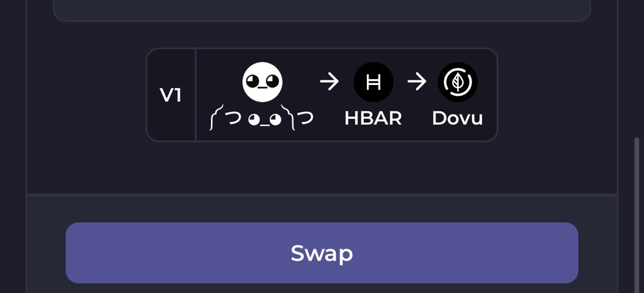Select the V1 route version label

[x=170, y=95]
